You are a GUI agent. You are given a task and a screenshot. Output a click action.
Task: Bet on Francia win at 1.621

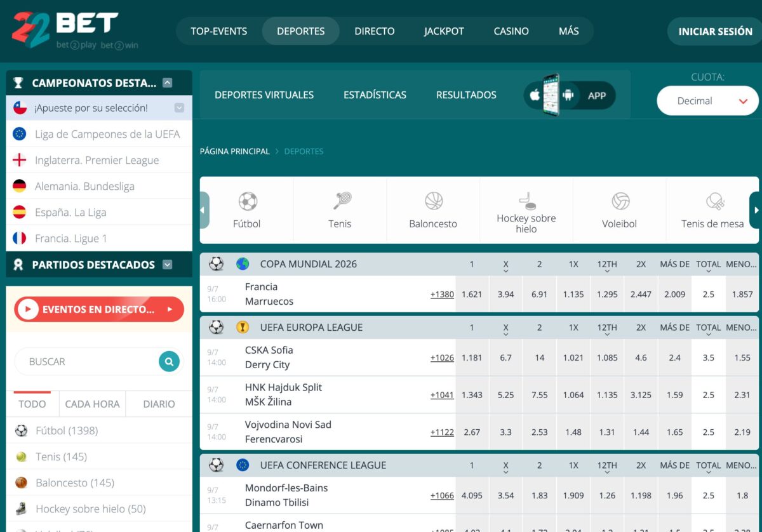pyautogui.click(x=472, y=294)
